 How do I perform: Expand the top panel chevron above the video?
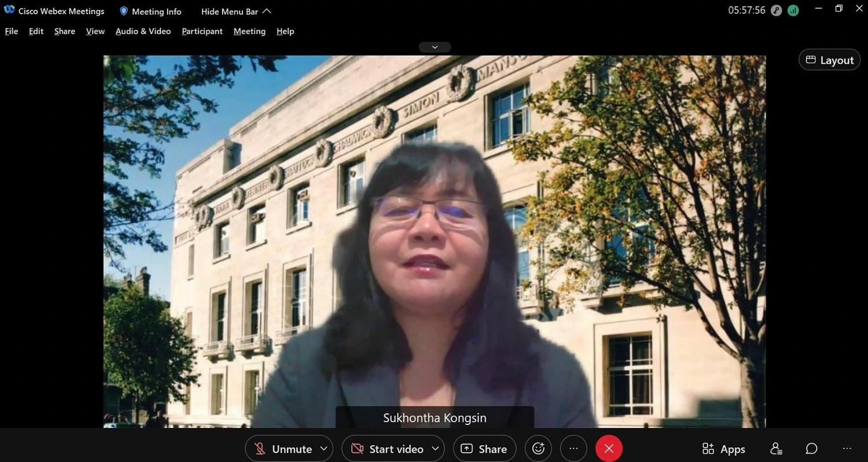click(x=435, y=47)
